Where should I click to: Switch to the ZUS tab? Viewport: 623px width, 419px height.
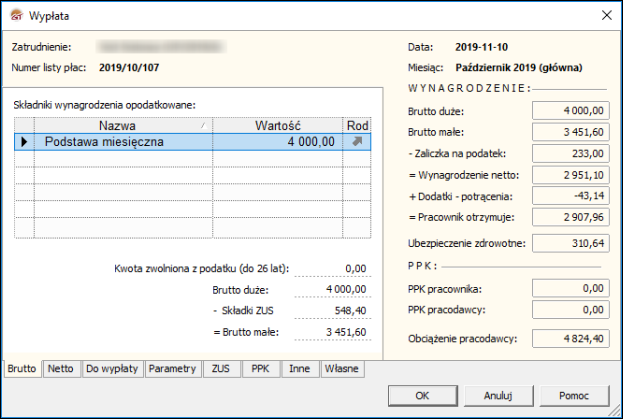(221, 369)
